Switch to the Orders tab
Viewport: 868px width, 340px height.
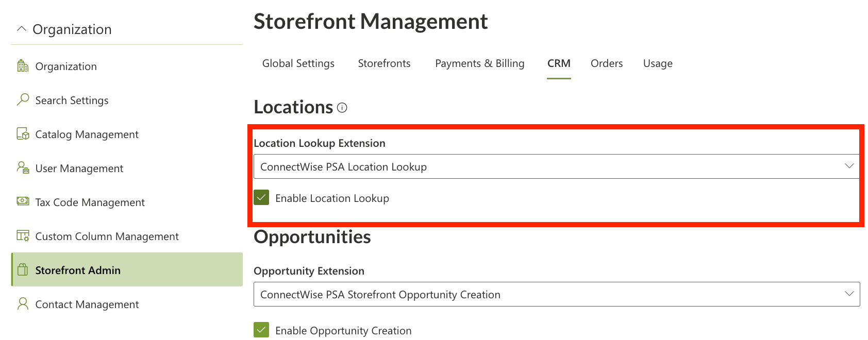[606, 63]
